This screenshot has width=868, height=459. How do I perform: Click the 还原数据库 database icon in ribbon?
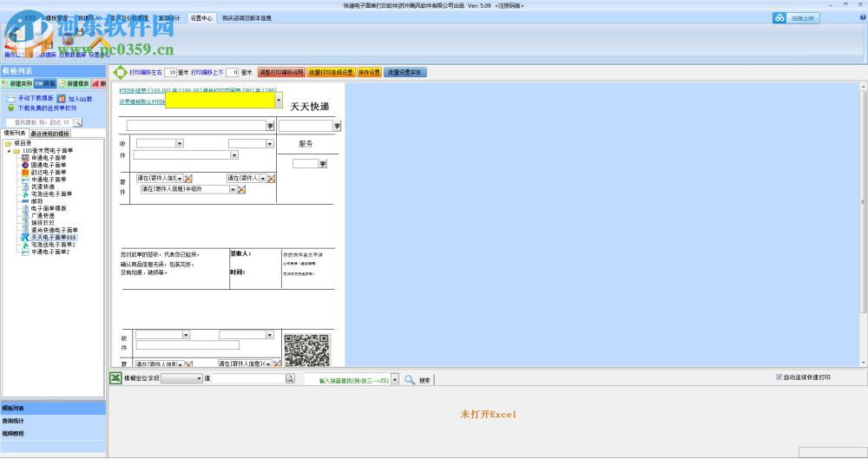(x=68, y=39)
